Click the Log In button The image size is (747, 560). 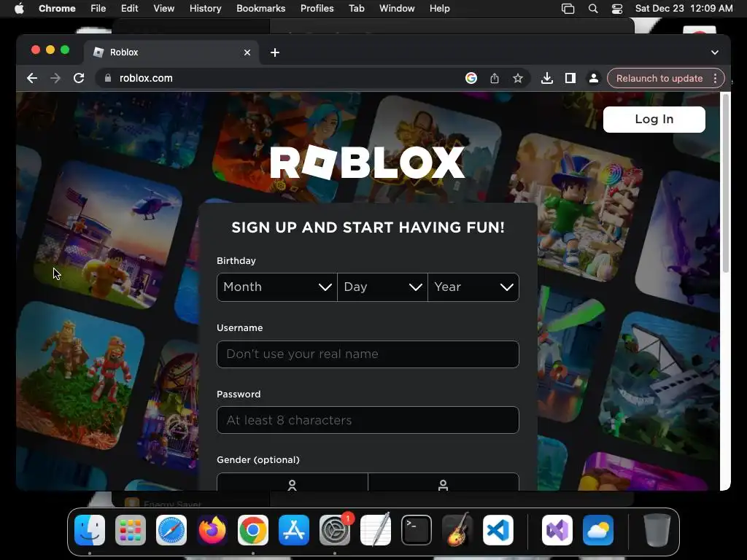654,119
